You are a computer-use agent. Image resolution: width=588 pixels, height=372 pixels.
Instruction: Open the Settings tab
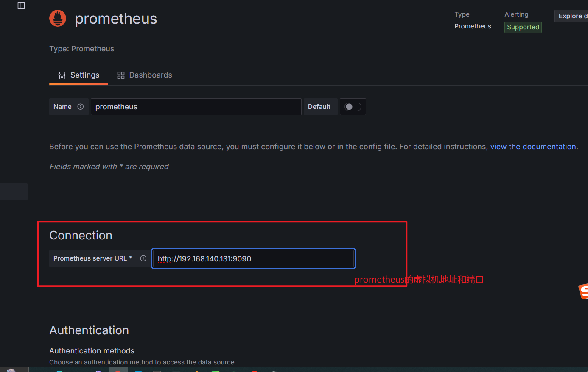[x=79, y=75]
